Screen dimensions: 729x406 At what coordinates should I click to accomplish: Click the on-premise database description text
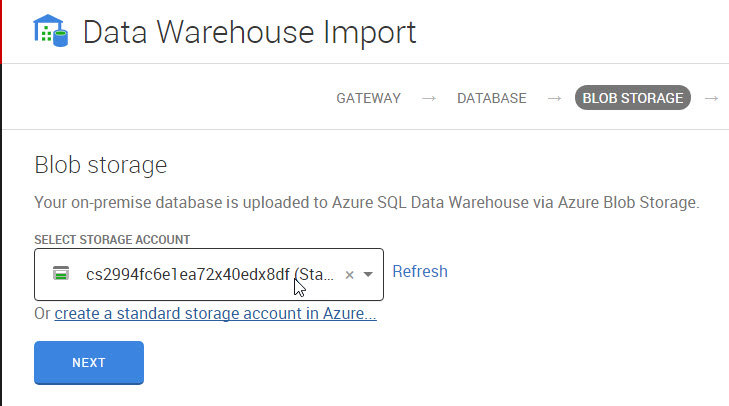(366, 202)
